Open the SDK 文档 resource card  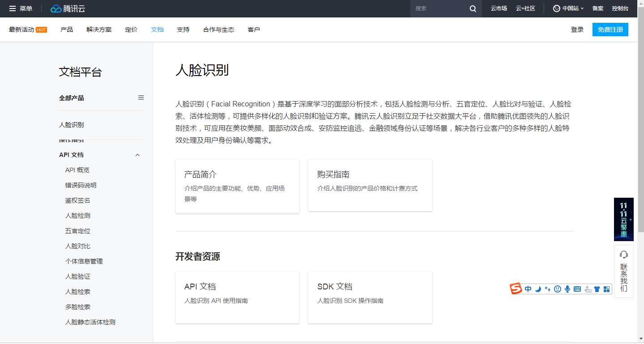370,297
